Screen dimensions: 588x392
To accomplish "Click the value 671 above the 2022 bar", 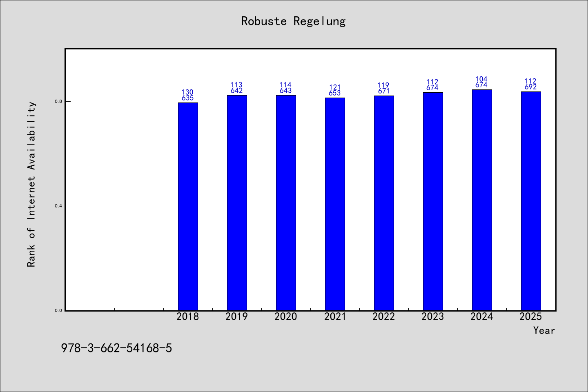I will (384, 91).
